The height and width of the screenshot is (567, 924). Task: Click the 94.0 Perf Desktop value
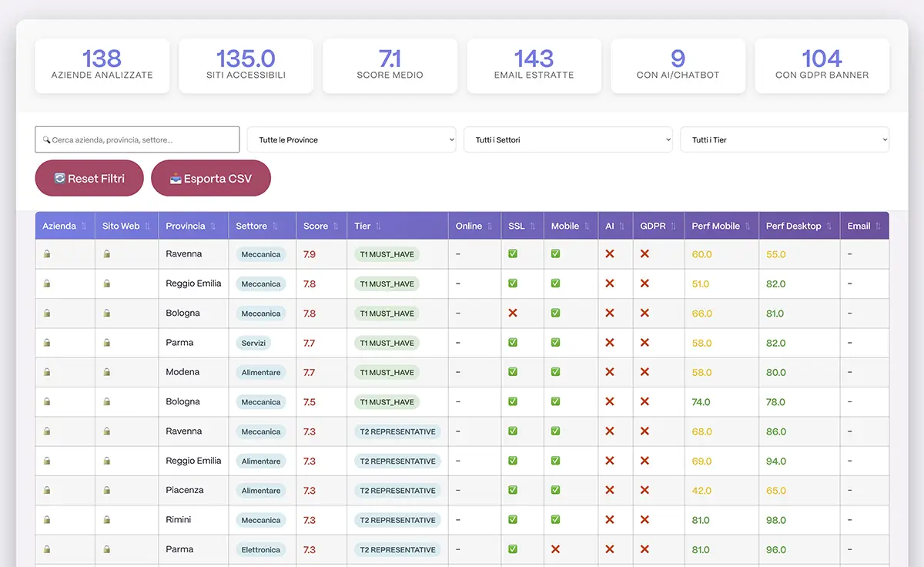point(776,461)
